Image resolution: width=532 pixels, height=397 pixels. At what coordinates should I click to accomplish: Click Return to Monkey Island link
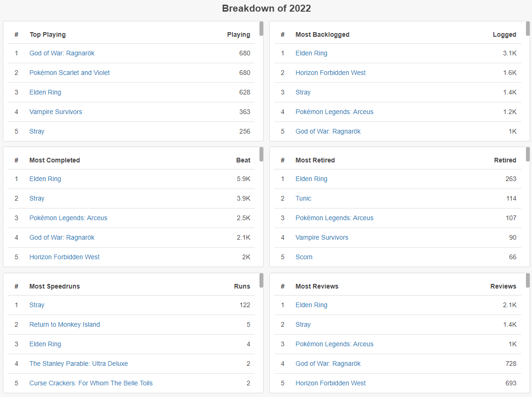[x=64, y=324]
